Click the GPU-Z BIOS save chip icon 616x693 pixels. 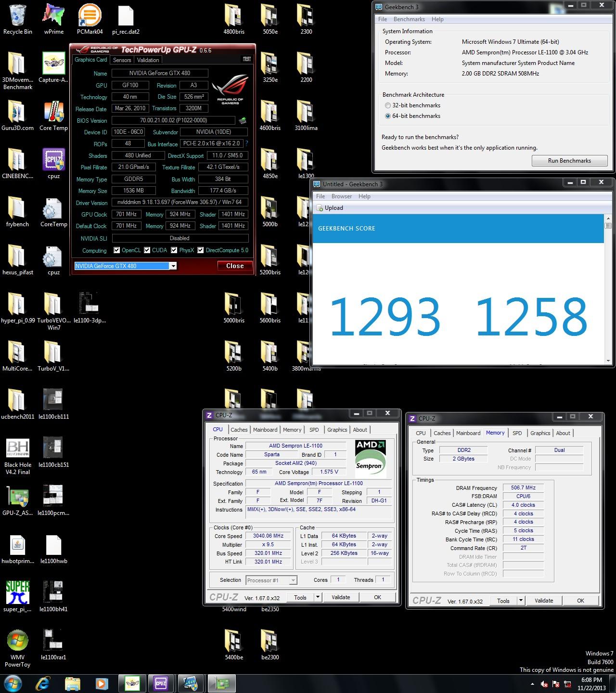coord(243,120)
